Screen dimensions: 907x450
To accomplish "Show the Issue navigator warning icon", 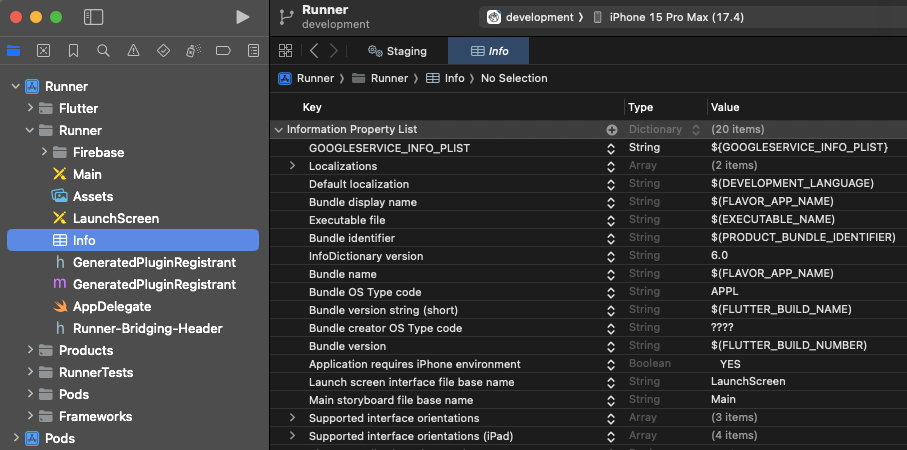I will point(133,51).
